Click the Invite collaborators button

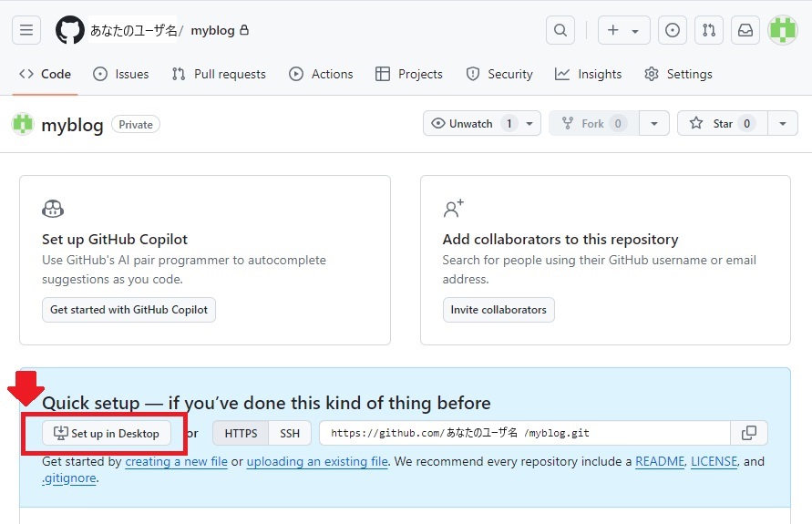499,310
